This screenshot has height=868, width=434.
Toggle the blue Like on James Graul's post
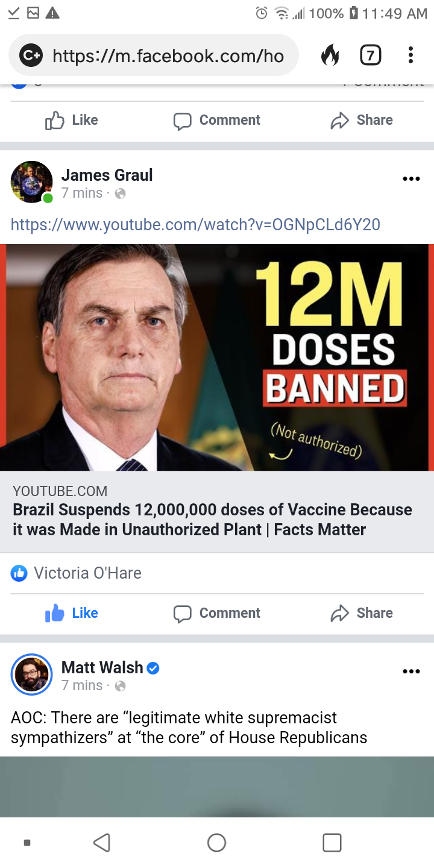click(72, 613)
